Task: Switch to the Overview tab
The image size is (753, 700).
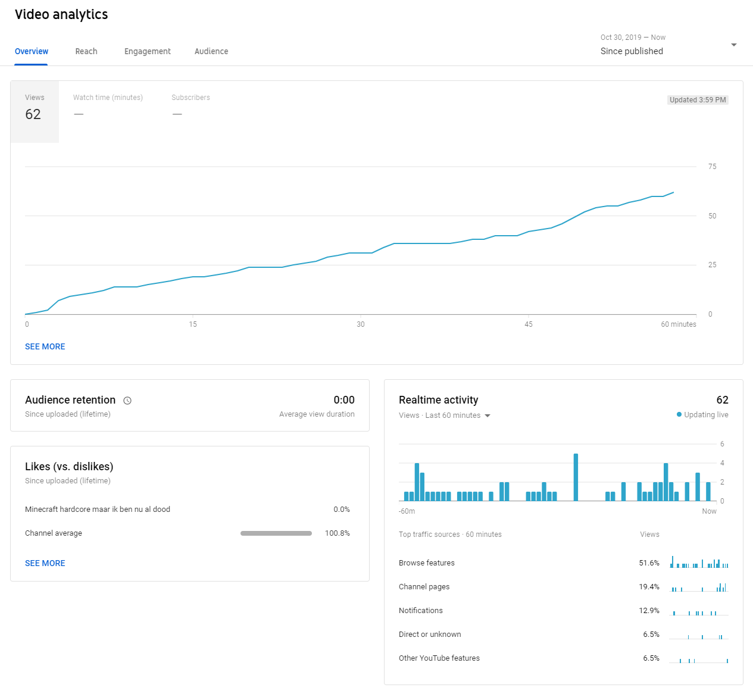Action: (x=32, y=51)
